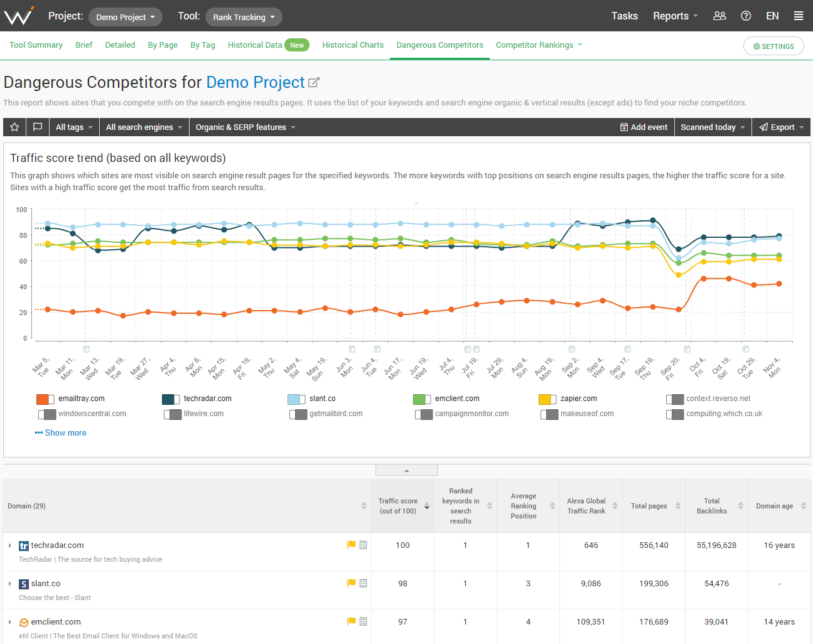The width and height of the screenshot is (813, 644).
Task: Switch to Historical Charts tab
Action: tap(353, 45)
